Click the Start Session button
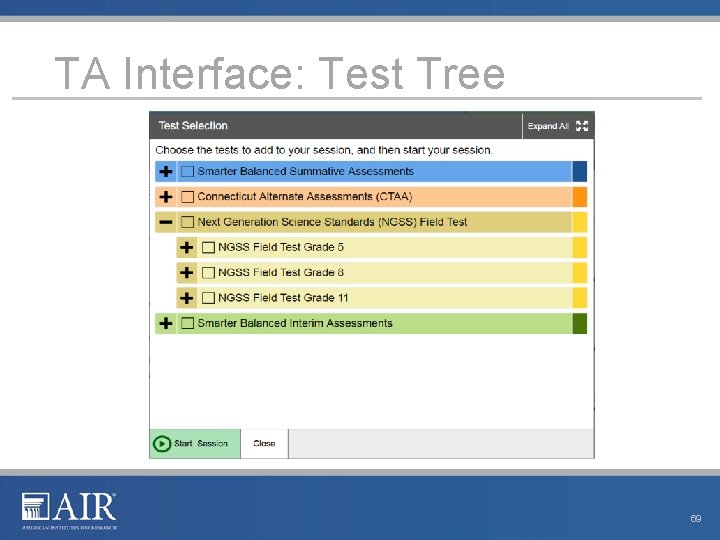720x540 pixels. point(195,444)
